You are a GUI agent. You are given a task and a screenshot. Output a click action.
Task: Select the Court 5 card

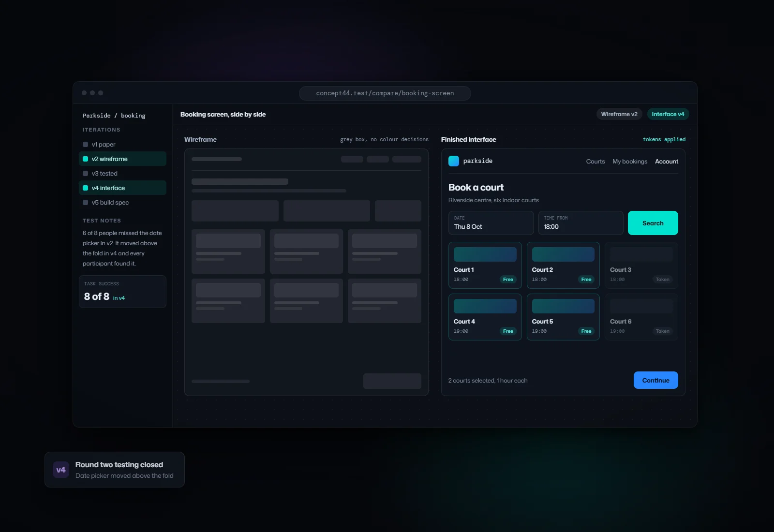(x=563, y=317)
